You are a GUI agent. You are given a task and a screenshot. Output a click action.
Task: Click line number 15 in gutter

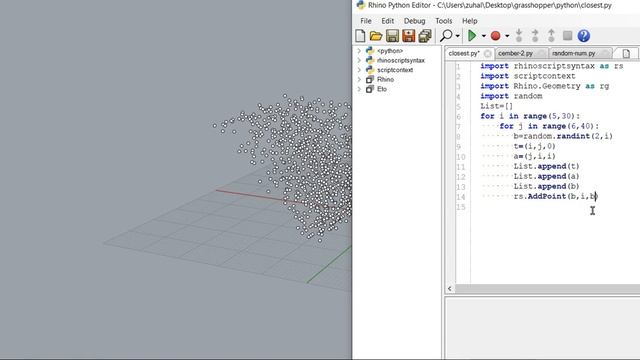(x=461, y=207)
